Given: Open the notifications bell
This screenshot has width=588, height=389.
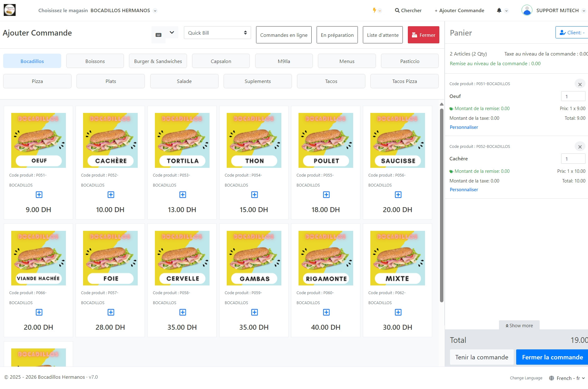Looking at the screenshot, I should click(499, 11).
